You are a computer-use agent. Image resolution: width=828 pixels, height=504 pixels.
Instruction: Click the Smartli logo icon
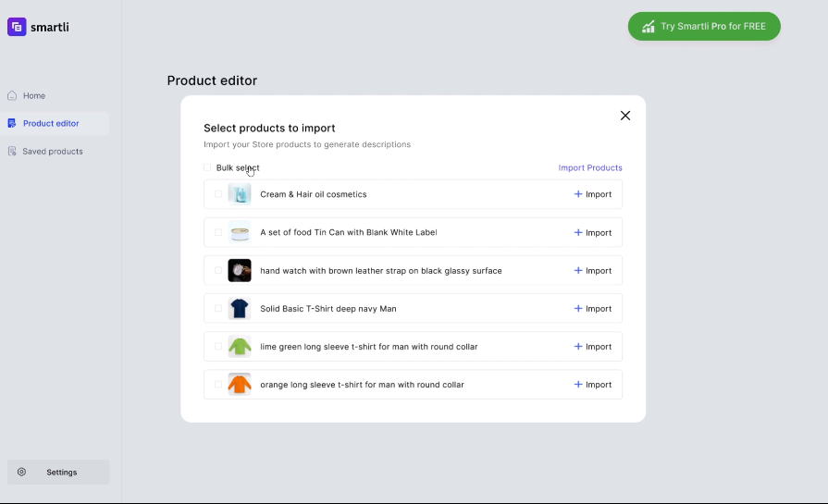(x=17, y=27)
